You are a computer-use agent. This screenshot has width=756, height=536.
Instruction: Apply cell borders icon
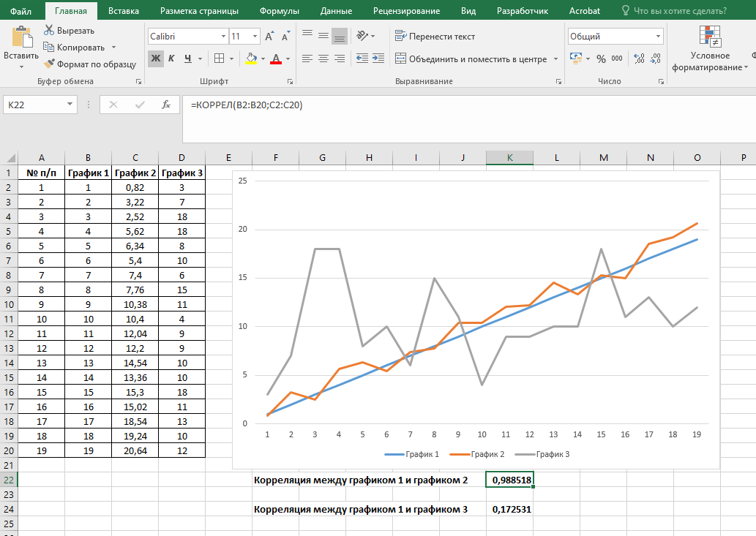[219, 58]
